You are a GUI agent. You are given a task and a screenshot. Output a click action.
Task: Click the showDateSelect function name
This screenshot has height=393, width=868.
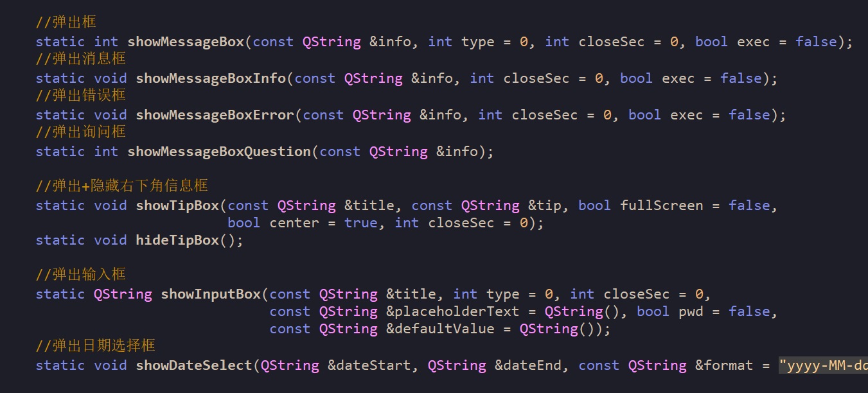tap(194, 365)
